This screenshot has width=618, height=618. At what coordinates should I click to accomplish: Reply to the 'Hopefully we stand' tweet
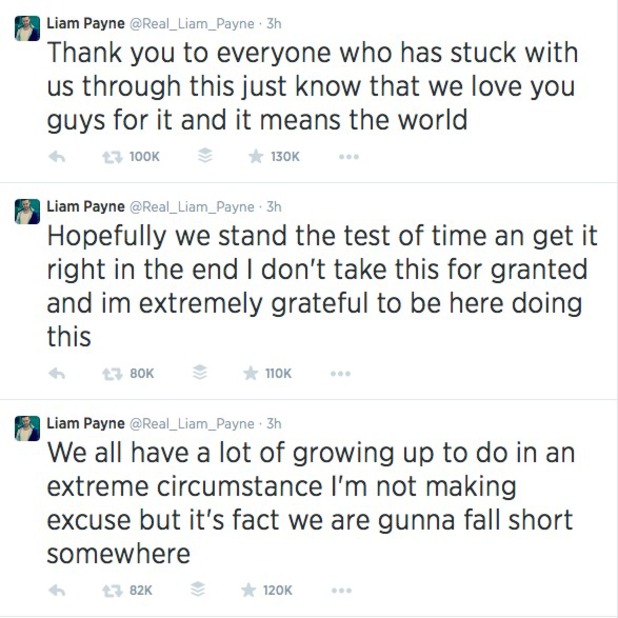tap(57, 374)
